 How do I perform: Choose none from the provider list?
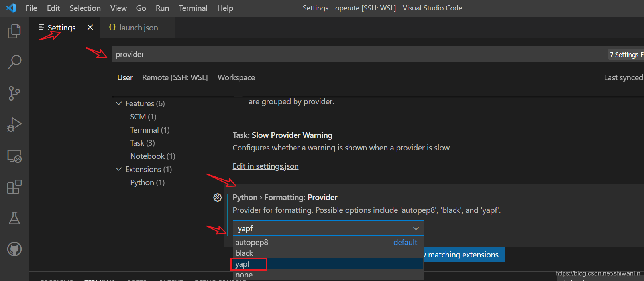pyautogui.click(x=328, y=275)
